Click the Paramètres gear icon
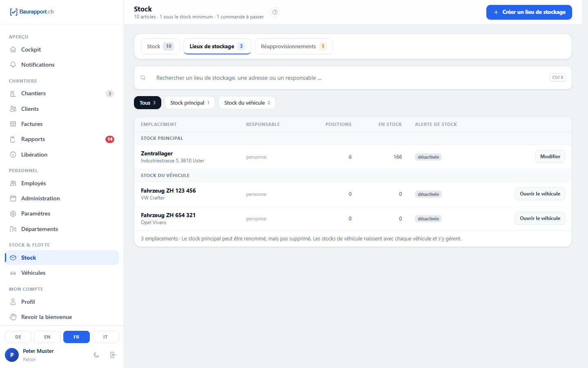This screenshot has height=368, width=588. pyautogui.click(x=13, y=214)
